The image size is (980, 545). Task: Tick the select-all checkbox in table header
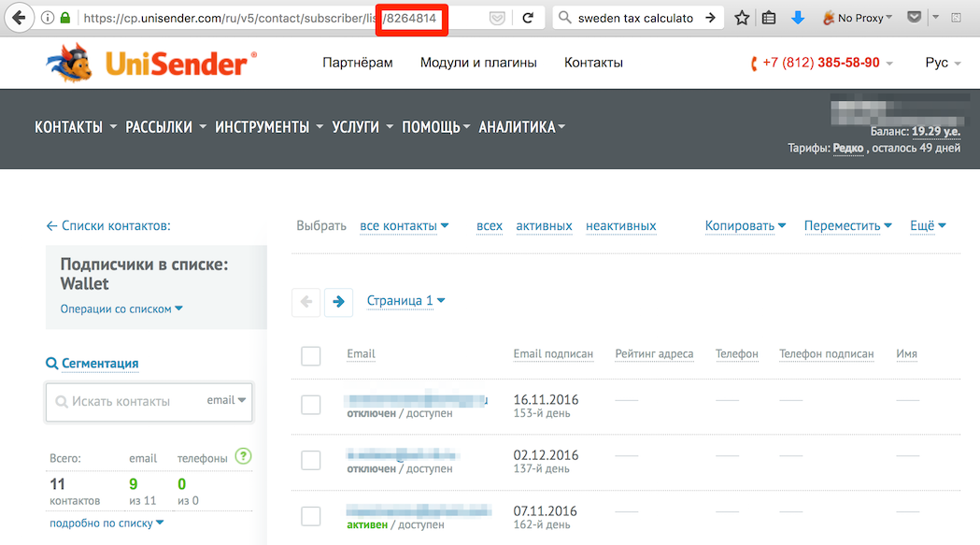tap(311, 356)
